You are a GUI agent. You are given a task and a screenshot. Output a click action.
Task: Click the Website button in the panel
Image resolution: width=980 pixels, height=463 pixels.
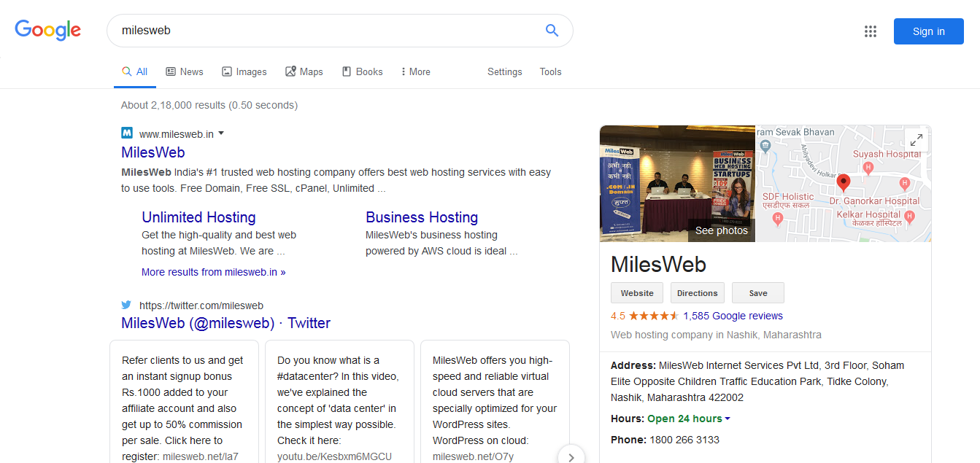click(x=637, y=293)
